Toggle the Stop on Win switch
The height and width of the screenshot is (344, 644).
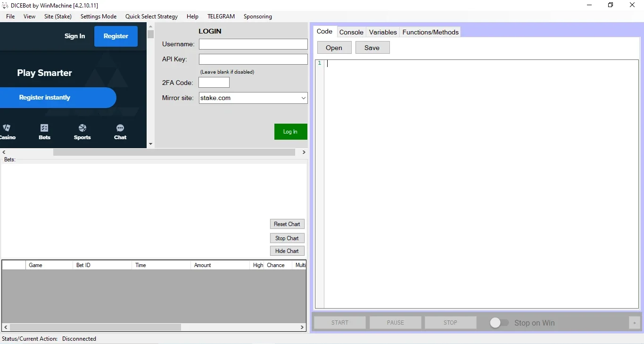499,323
